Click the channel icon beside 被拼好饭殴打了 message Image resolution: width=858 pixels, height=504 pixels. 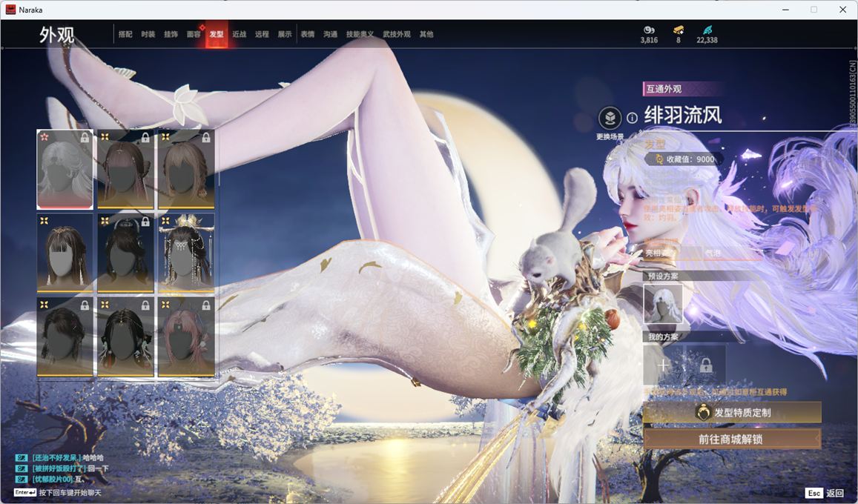tap(22, 468)
